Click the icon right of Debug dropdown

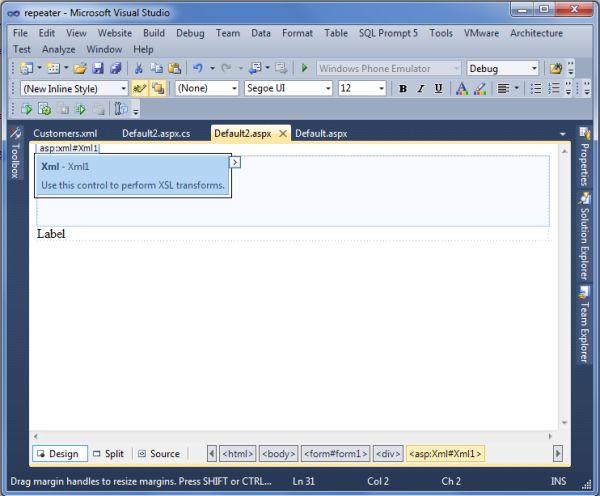pyautogui.click(x=556, y=69)
